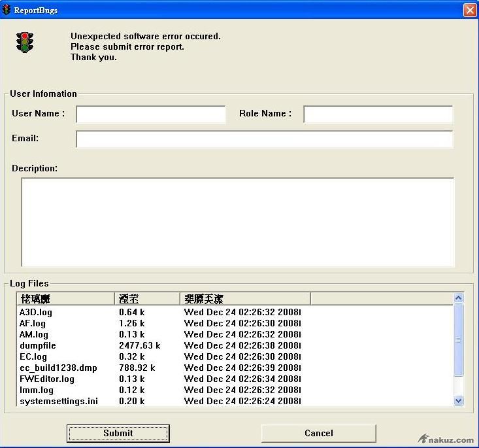
Task: Select the dumpfile entry in log list
Action: click(x=38, y=345)
